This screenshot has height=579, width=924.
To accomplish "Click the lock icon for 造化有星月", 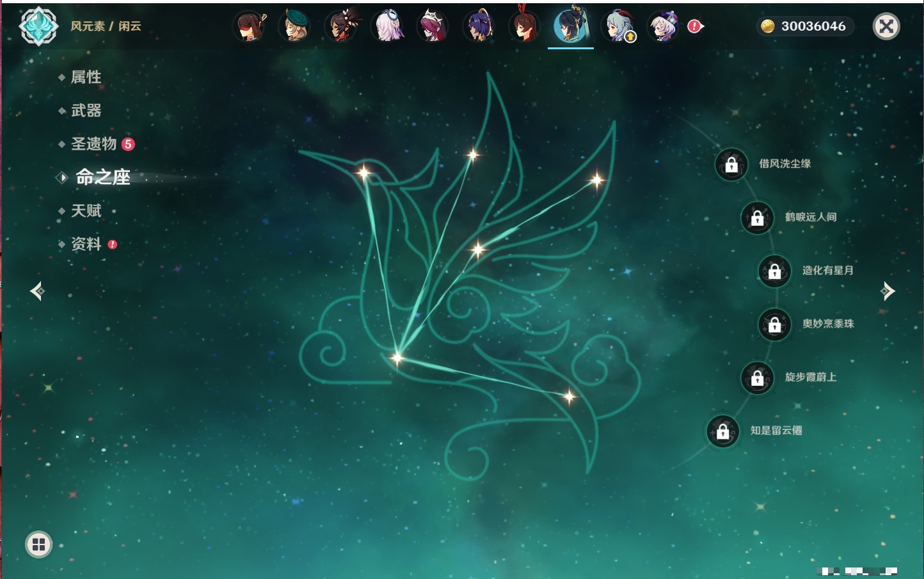I will click(775, 271).
